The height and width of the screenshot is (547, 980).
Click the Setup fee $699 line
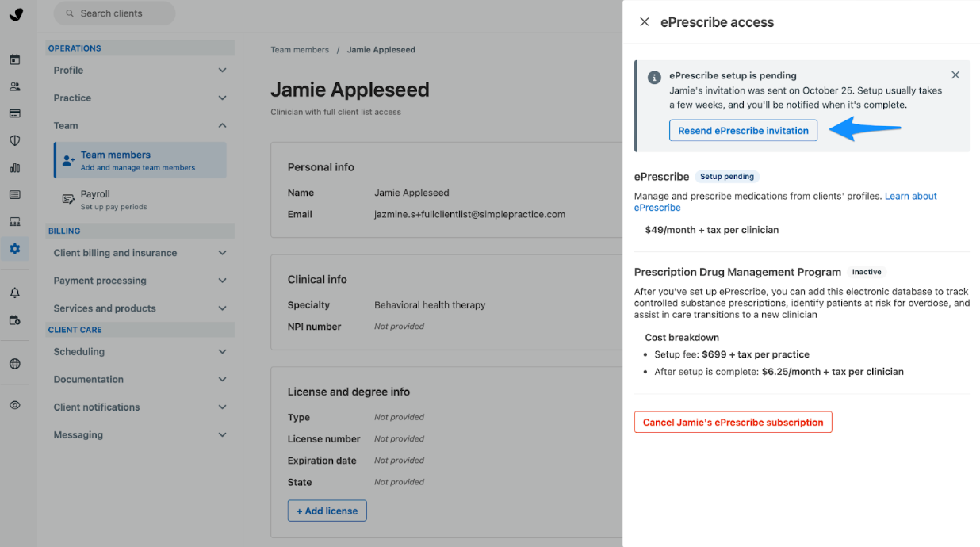coord(732,354)
